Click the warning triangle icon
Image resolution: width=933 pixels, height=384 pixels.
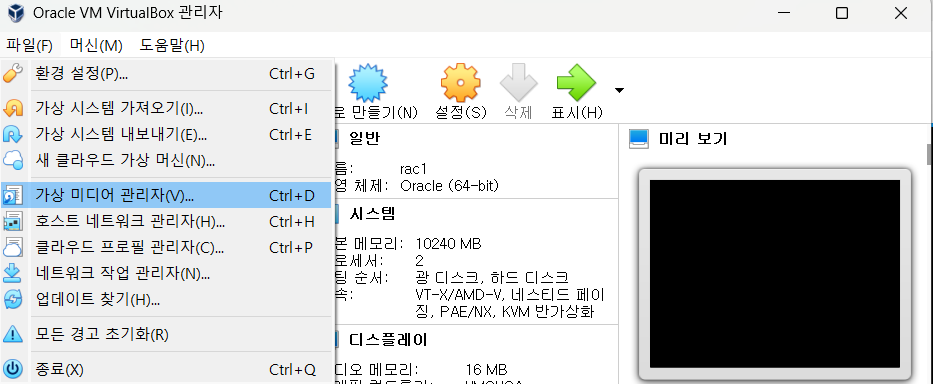tap(13, 334)
